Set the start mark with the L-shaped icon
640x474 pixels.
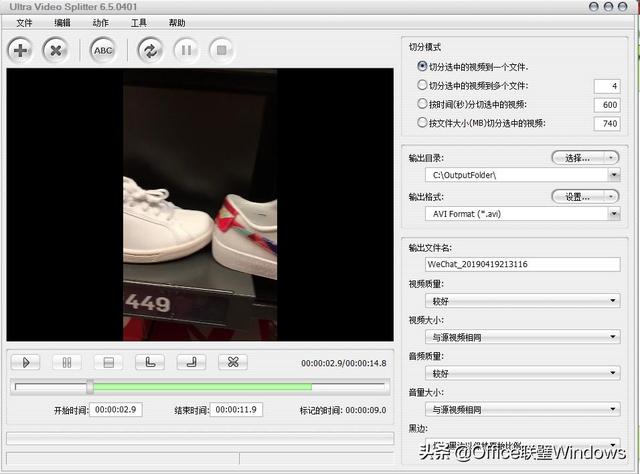tap(150, 362)
